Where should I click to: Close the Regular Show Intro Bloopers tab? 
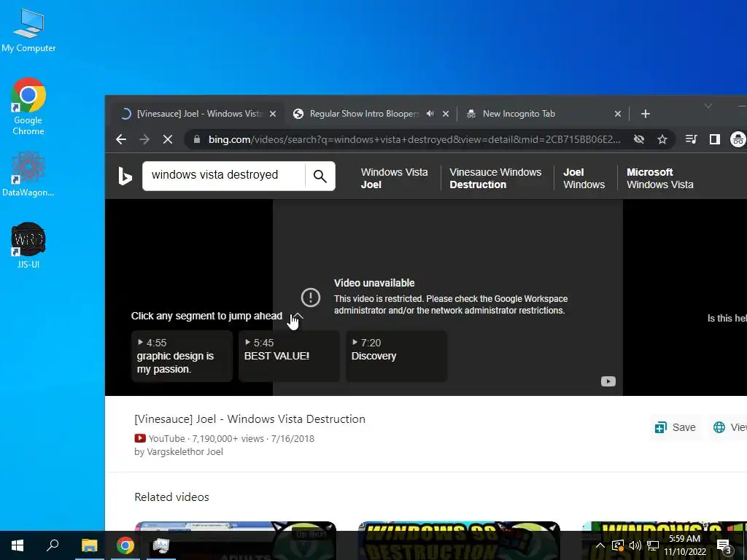click(446, 114)
